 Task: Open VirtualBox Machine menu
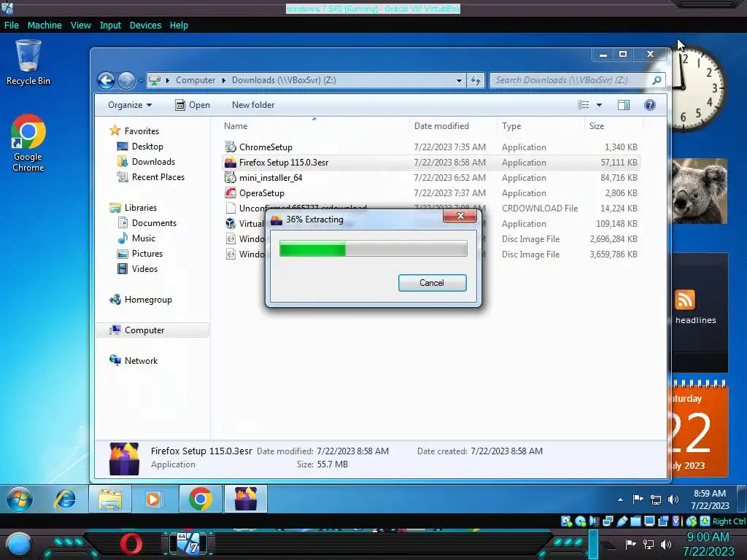(x=44, y=26)
